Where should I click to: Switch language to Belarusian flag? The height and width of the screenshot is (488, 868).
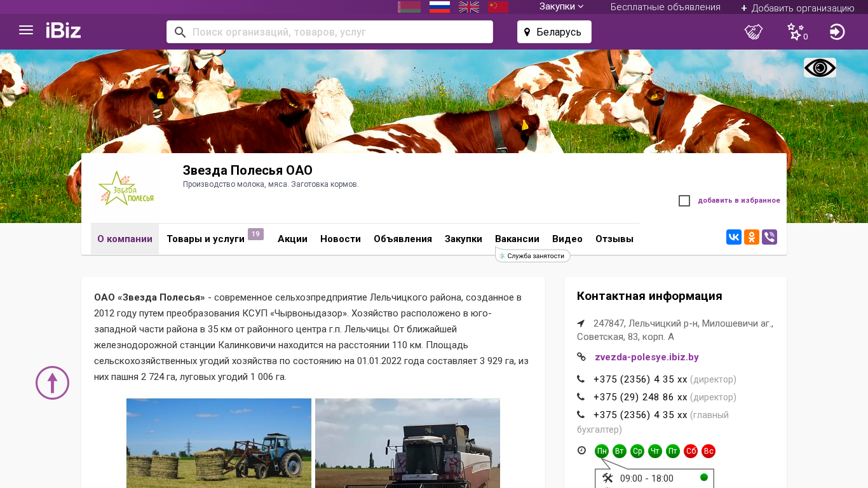tap(409, 7)
